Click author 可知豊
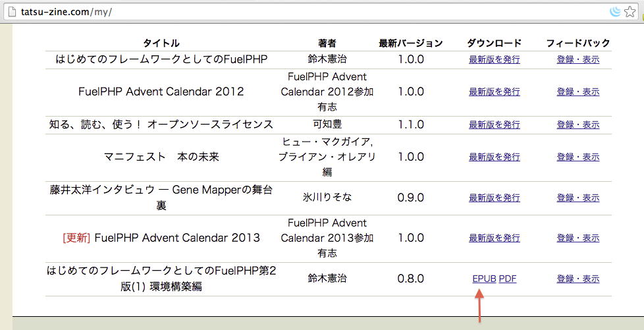 [x=327, y=124]
